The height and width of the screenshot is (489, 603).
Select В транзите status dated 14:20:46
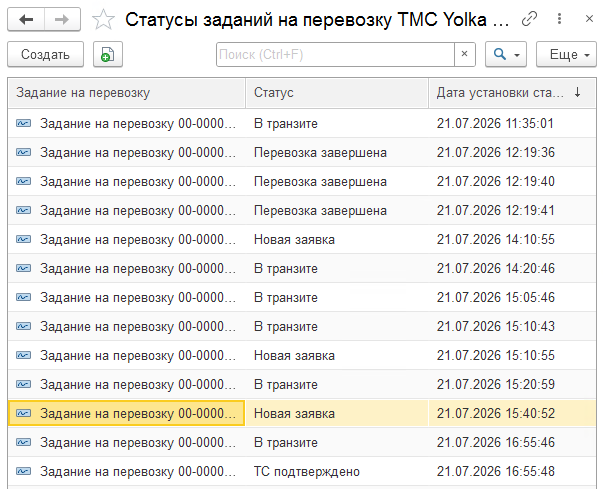(x=286, y=268)
